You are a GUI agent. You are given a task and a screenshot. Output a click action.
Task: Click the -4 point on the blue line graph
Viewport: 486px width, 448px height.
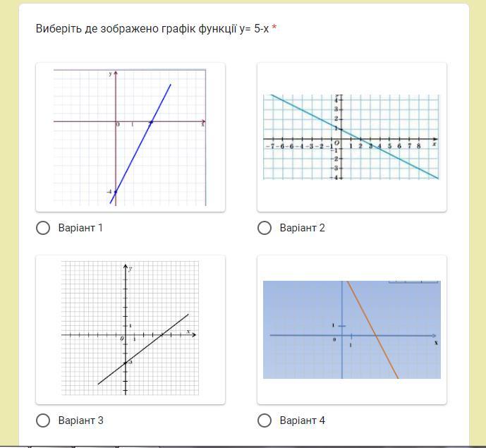click(x=116, y=192)
